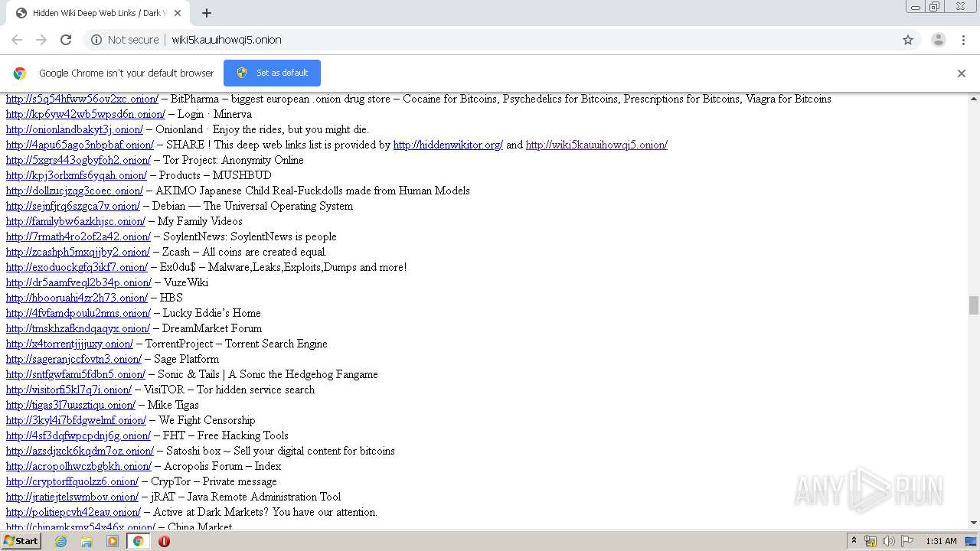Open Windows Media Player from the taskbar
The width and height of the screenshot is (980, 551).
[113, 541]
